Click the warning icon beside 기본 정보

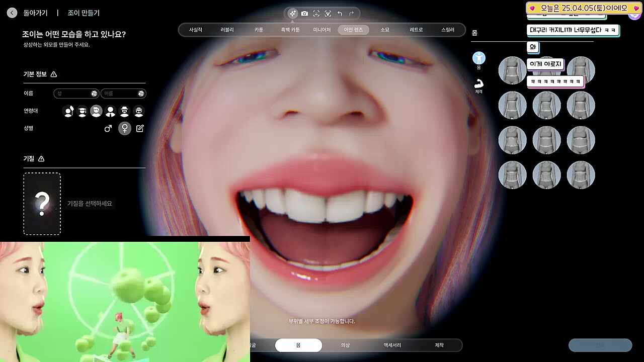point(54,74)
